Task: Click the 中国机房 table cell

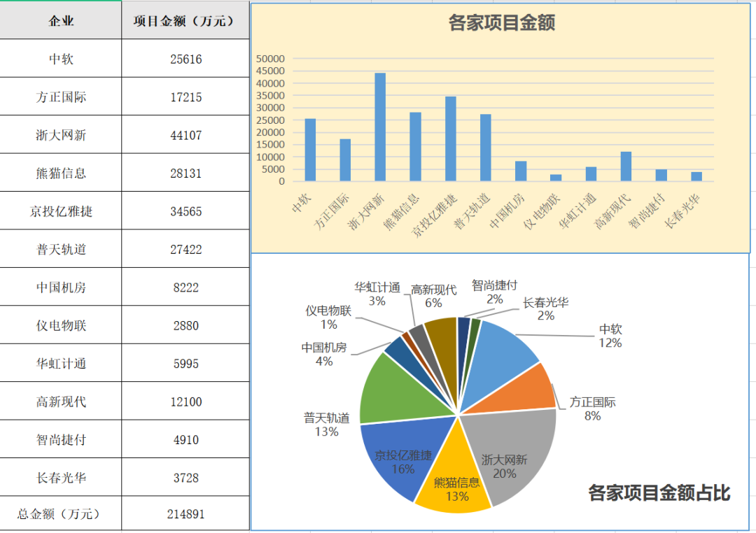Action: (61, 287)
